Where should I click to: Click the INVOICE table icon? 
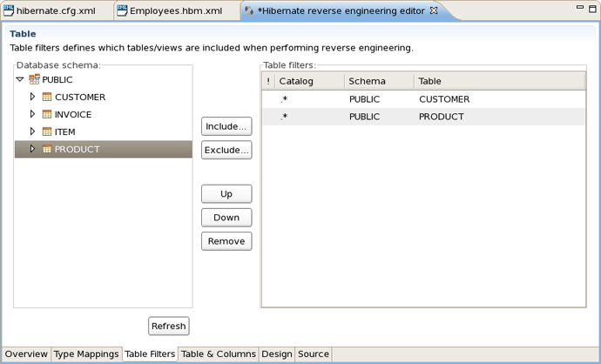(47, 115)
